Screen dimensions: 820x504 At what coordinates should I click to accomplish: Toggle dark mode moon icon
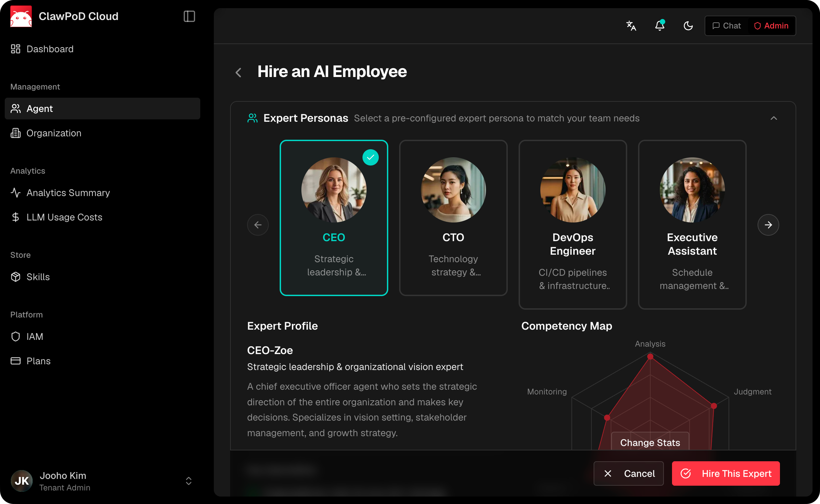(x=688, y=26)
